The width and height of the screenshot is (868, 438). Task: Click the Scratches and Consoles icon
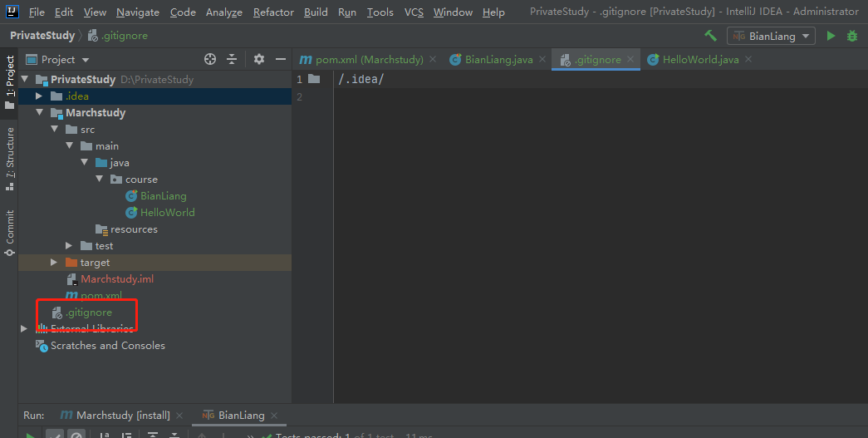[42, 346]
